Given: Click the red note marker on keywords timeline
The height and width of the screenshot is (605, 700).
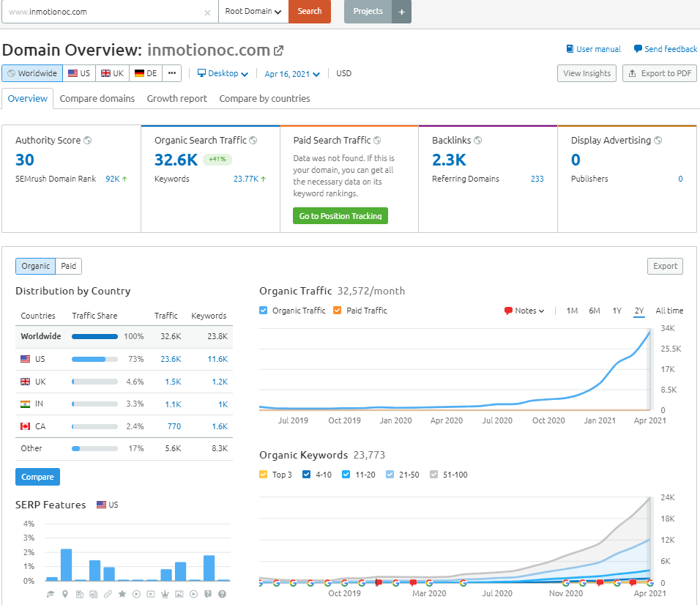Looking at the screenshot, I should 379,583.
